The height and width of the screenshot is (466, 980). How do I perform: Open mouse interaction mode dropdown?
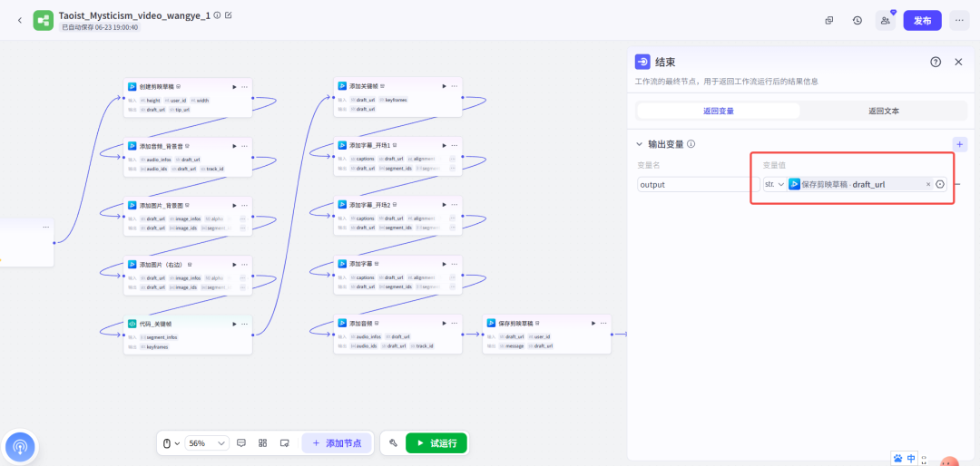(x=171, y=443)
